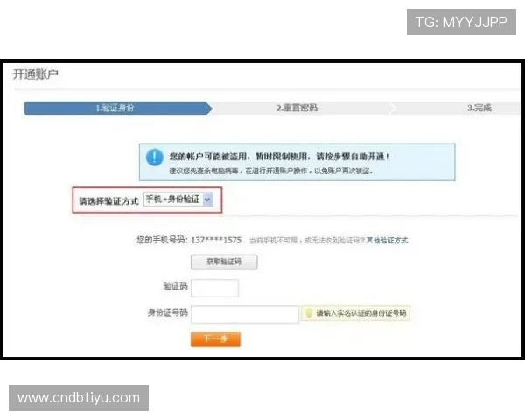Click into the 验证码 input field
The height and width of the screenshot is (420, 525).
214,288
